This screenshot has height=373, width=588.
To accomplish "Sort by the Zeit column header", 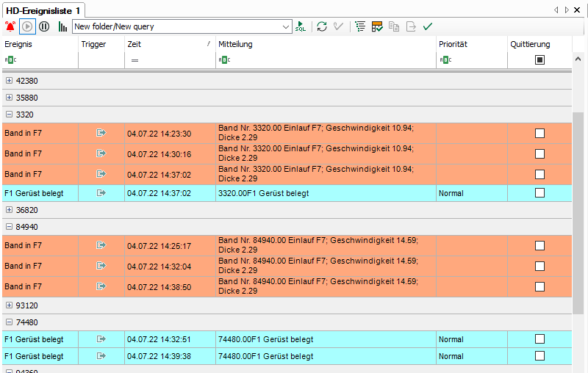I will click(169, 44).
